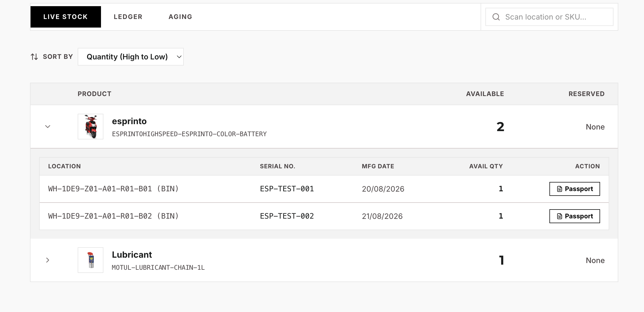The width and height of the screenshot is (644, 312).
Task: Open esprinto scooter thumbnail
Action: [x=91, y=127]
